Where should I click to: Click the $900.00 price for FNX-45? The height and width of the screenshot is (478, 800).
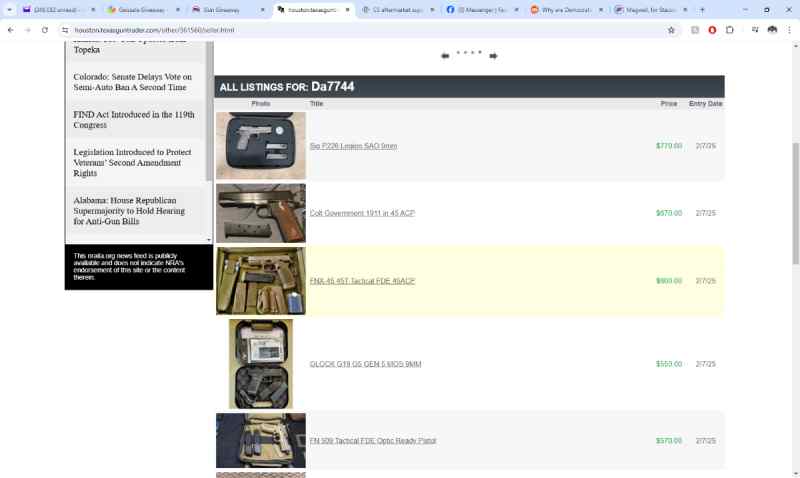pos(669,281)
